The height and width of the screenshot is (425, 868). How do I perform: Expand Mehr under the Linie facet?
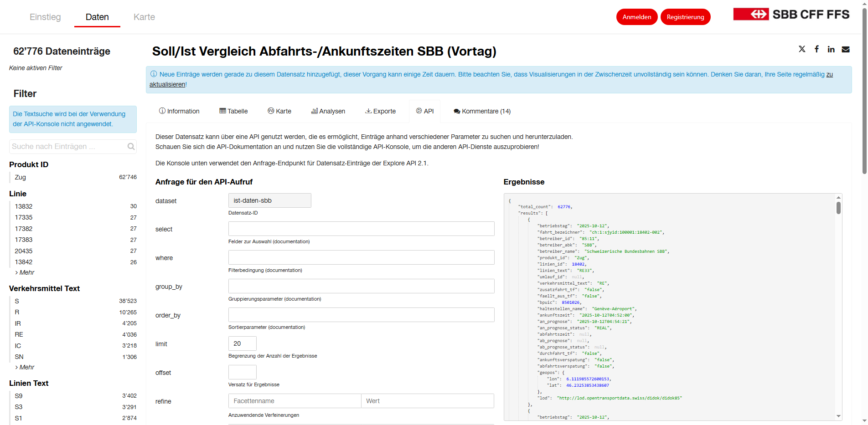[x=26, y=272]
